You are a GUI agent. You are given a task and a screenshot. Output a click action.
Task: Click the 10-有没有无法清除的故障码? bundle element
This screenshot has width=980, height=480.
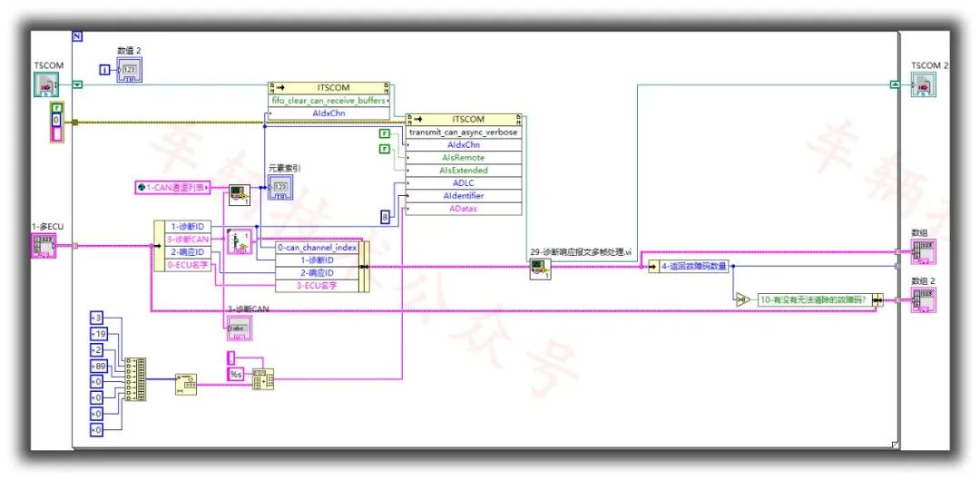click(x=815, y=300)
